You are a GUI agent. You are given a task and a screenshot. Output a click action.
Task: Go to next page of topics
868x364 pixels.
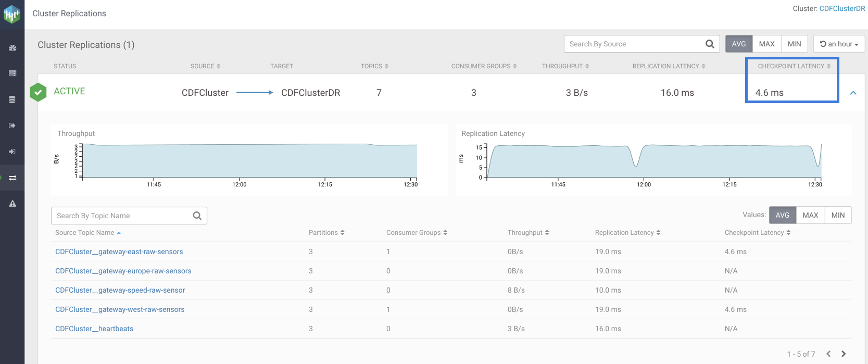point(844,354)
